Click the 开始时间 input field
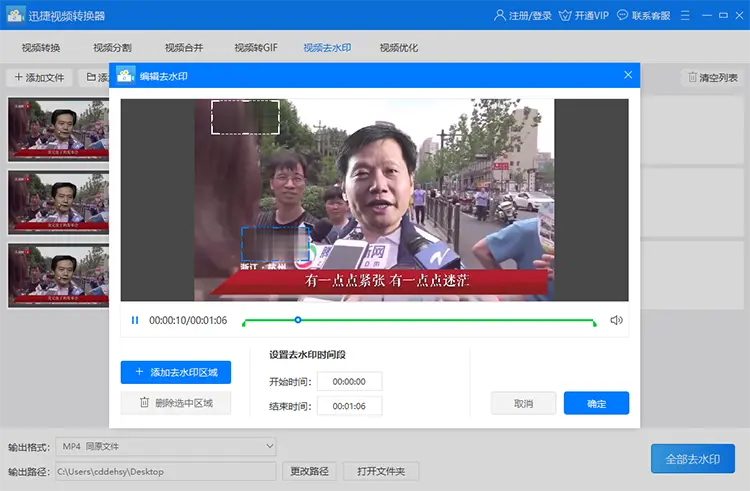Screen dimensions: 750x491 point(350,381)
